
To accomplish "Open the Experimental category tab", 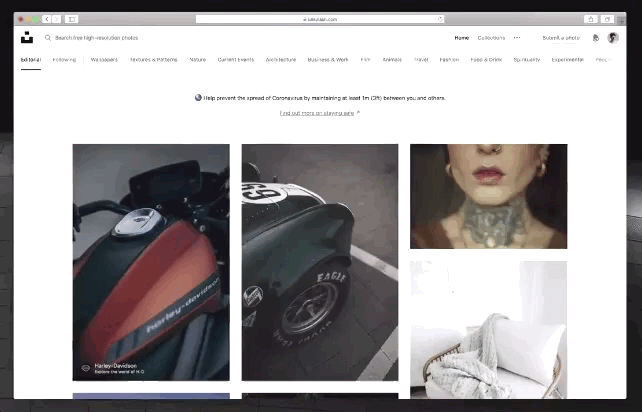I will coord(567,60).
